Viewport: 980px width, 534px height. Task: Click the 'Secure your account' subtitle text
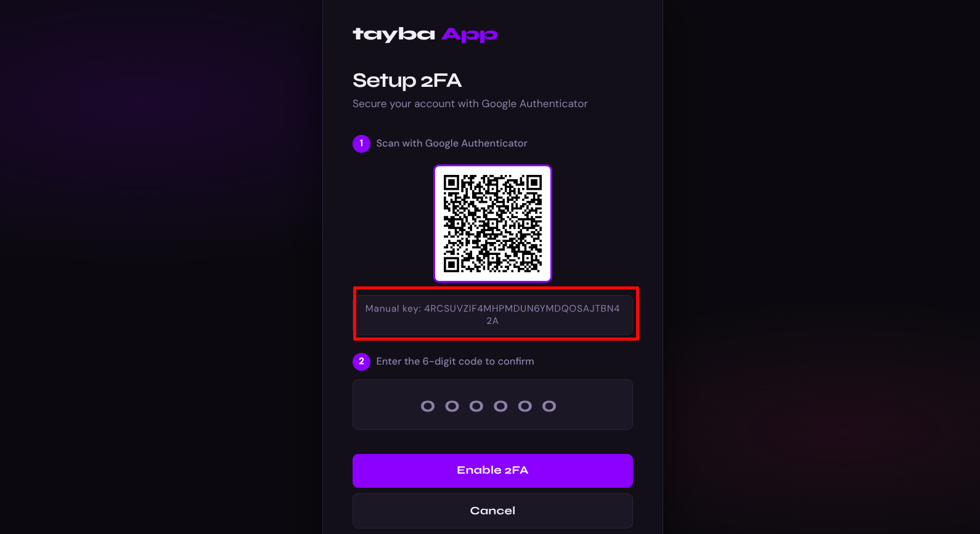[470, 103]
